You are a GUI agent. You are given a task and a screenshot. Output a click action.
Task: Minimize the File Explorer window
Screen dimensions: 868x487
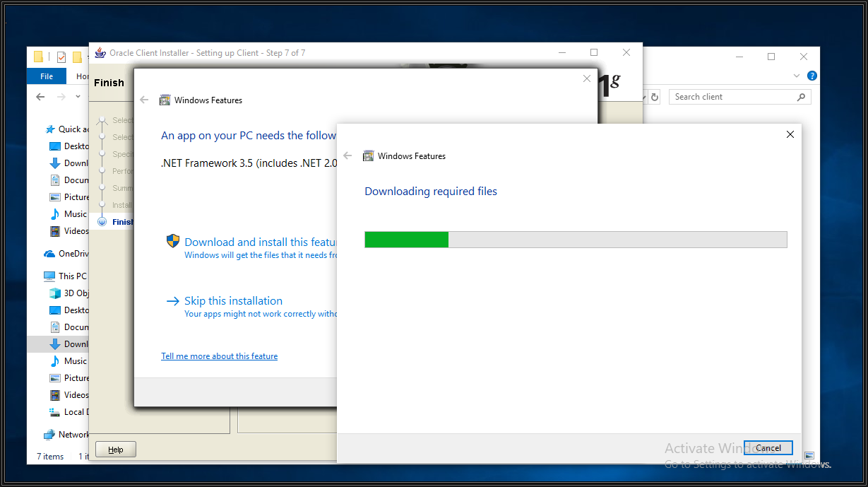(x=739, y=57)
